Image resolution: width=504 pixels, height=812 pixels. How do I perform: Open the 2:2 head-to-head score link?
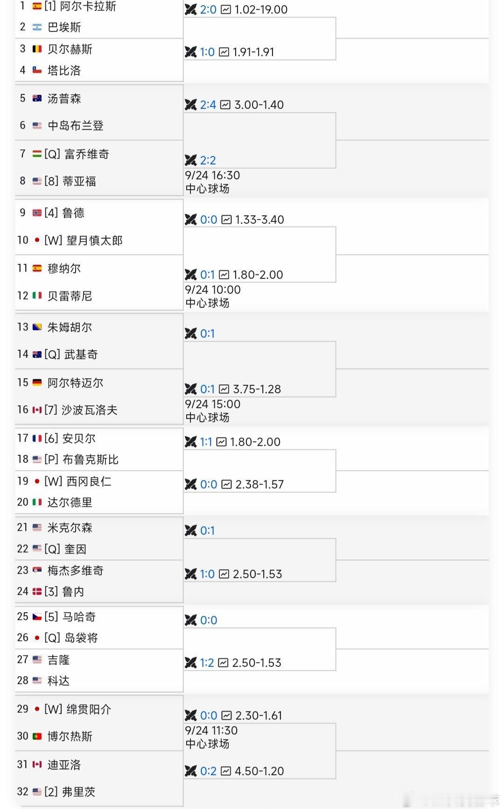point(208,160)
